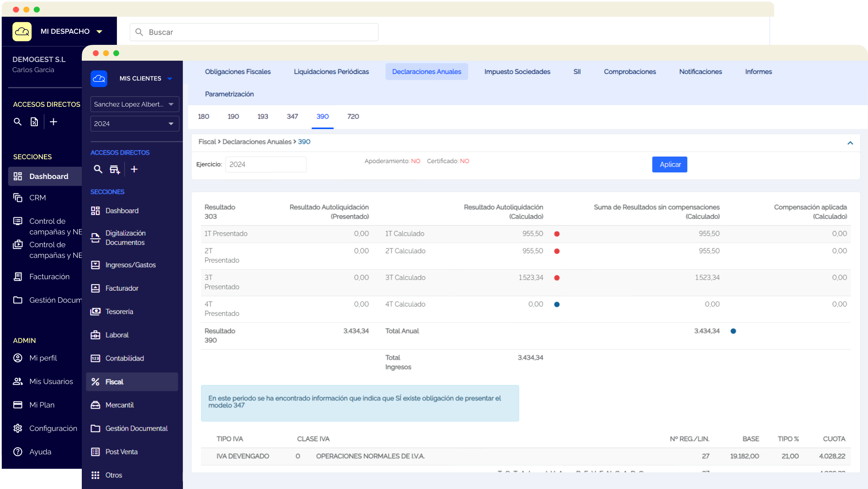868x489 pixels.
Task: Select model 347 sub-tab
Action: point(292,117)
